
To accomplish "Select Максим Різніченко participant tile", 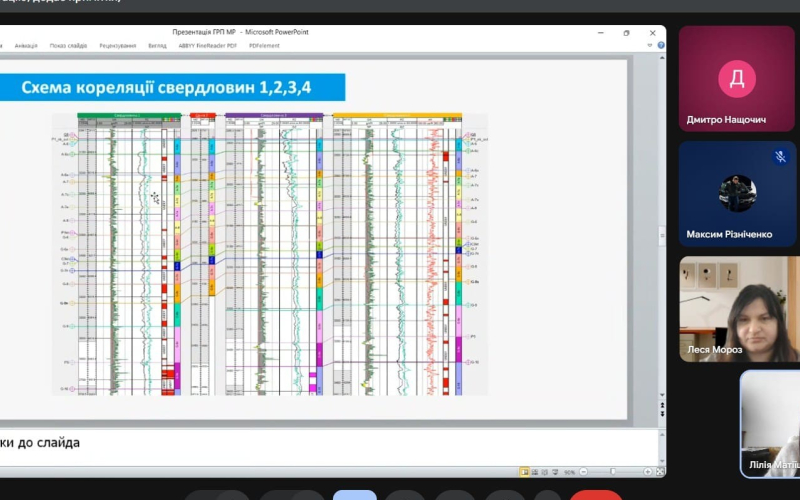I will coord(738,193).
